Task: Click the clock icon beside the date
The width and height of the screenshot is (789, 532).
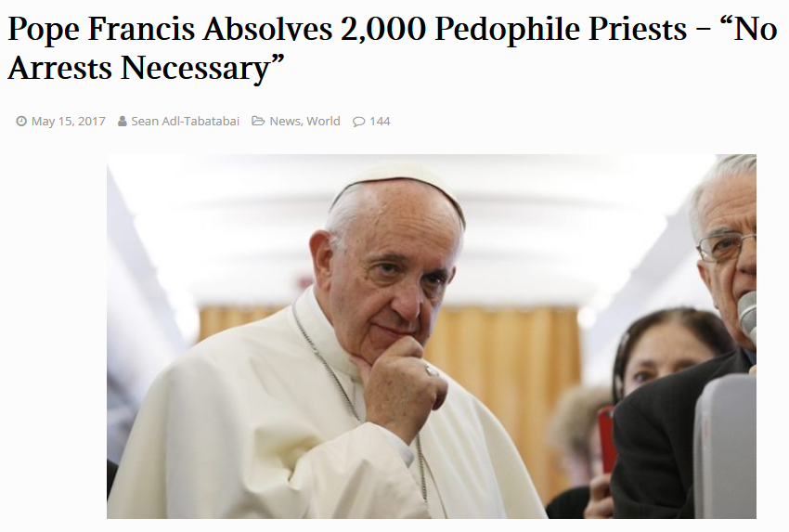Action: click(21, 122)
